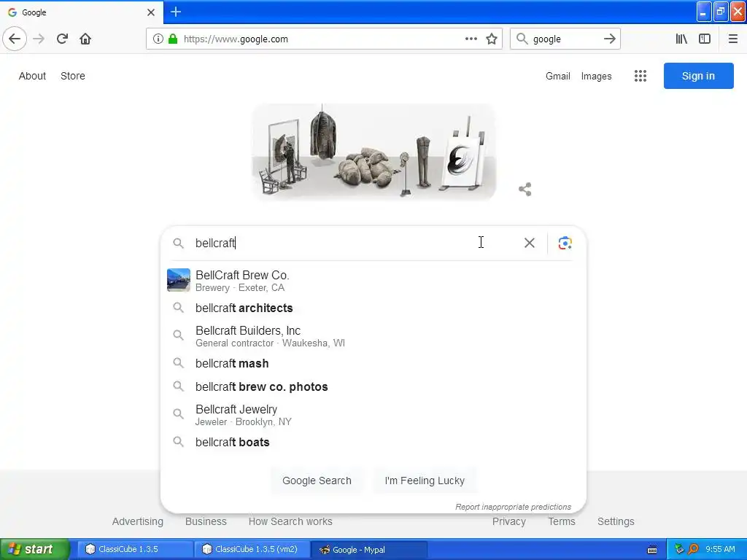Click Report inappropriate predictions link
Image resolution: width=747 pixels, height=560 pixels.
point(513,507)
